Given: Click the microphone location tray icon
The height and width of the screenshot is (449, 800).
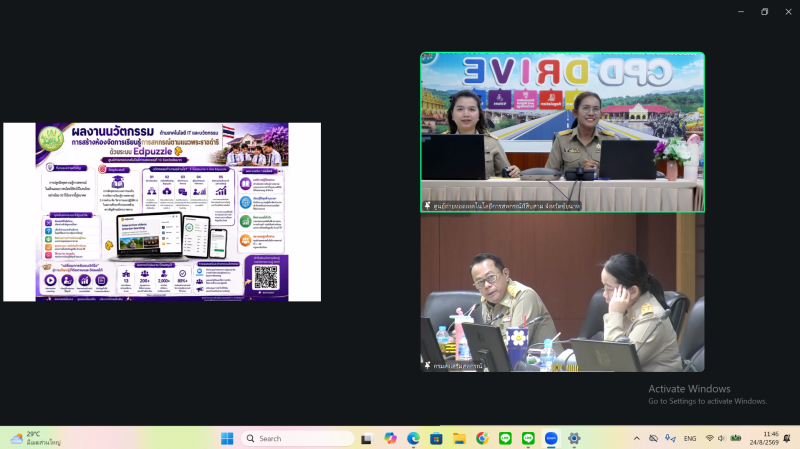Looking at the screenshot, I should click(x=670, y=438).
